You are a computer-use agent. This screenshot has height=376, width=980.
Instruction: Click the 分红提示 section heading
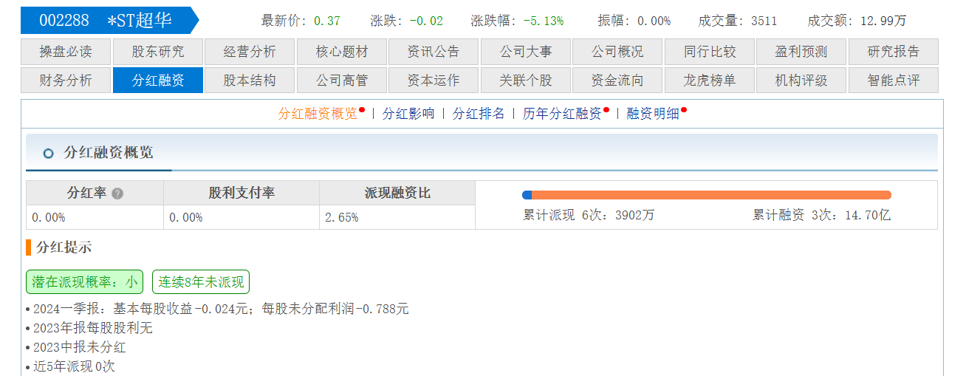64,247
